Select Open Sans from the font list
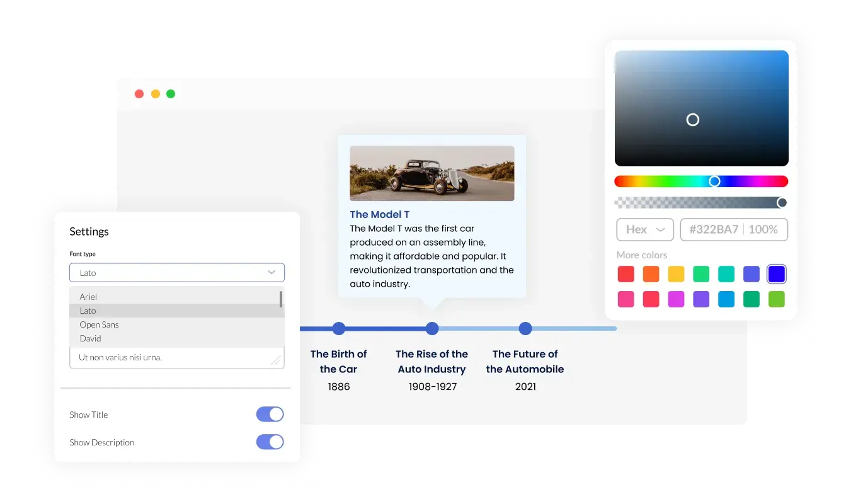Viewport: 863px width, 504px height. pos(99,324)
